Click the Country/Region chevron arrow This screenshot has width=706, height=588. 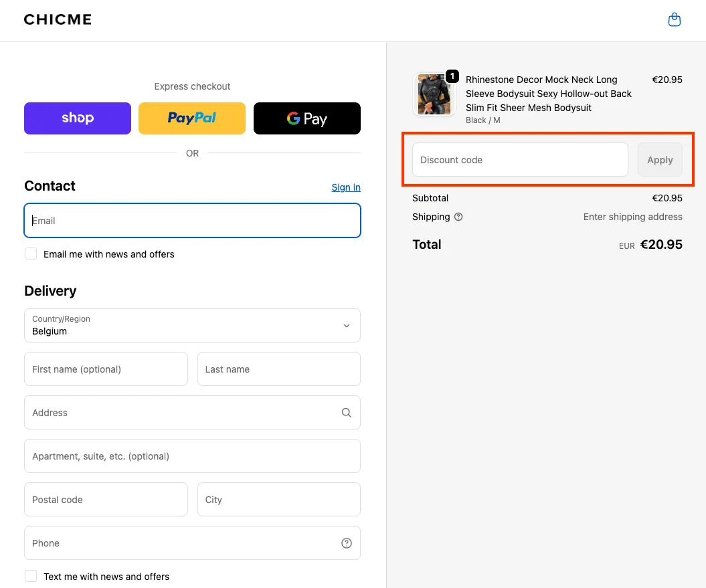(346, 326)
